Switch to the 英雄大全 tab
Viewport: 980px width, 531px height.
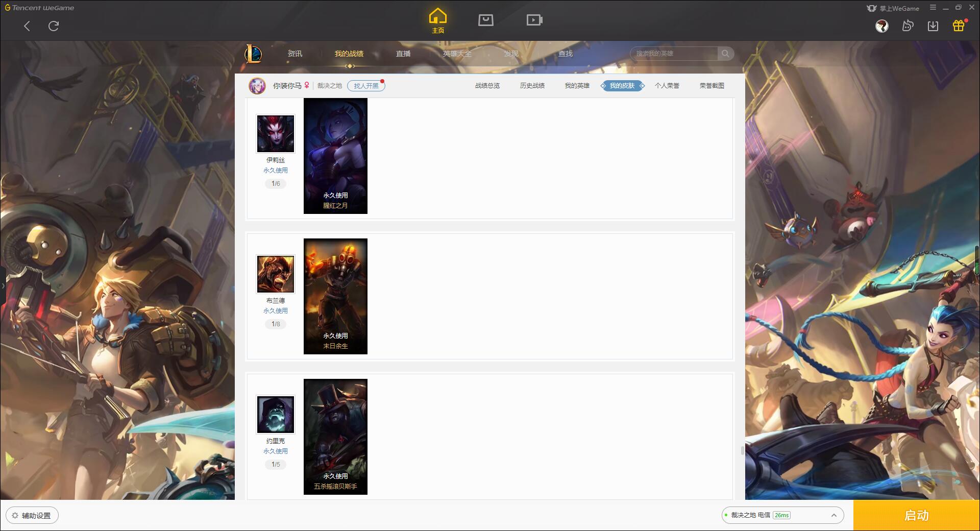[457, 54]
